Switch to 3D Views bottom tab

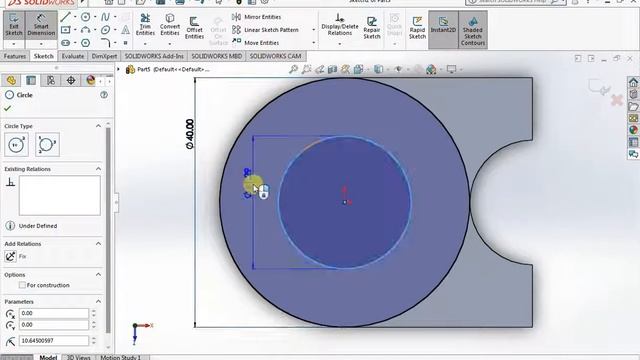pos(79,357)
